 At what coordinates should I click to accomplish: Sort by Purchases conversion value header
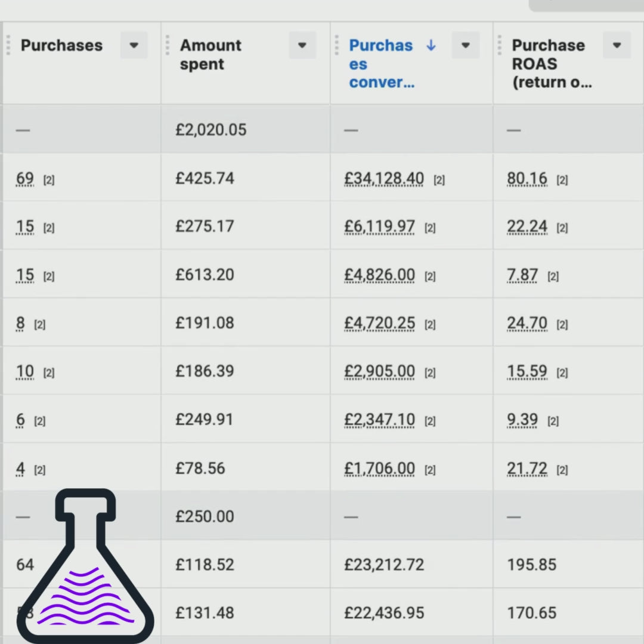coord(380,64)
